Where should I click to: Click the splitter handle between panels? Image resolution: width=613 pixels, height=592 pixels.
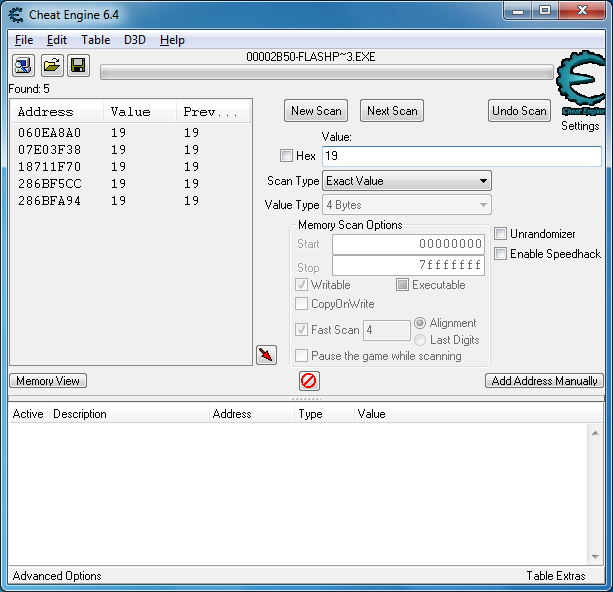306,399
